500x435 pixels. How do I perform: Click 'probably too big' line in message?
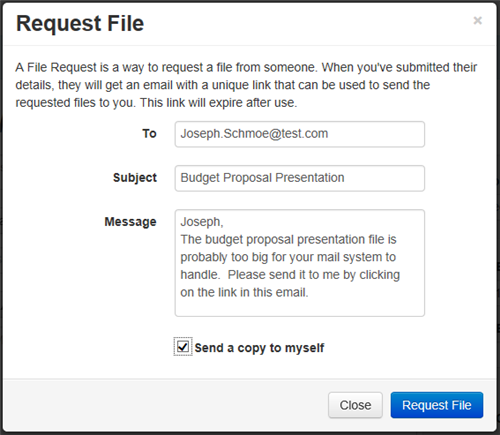pos(288,257)
